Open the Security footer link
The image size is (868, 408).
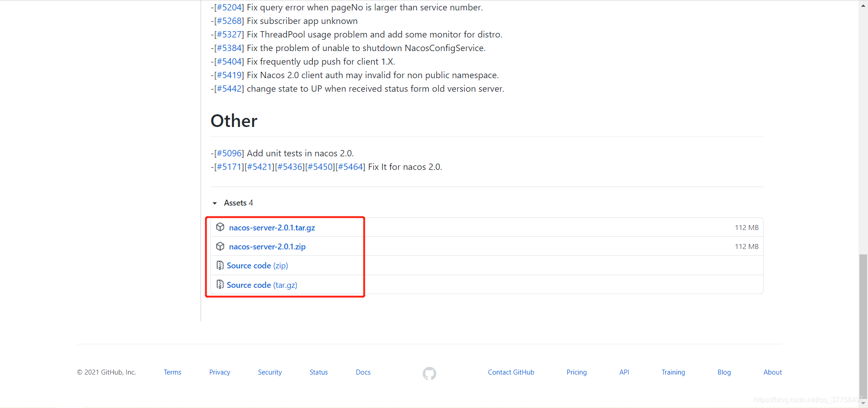click(x=270, y=372)
